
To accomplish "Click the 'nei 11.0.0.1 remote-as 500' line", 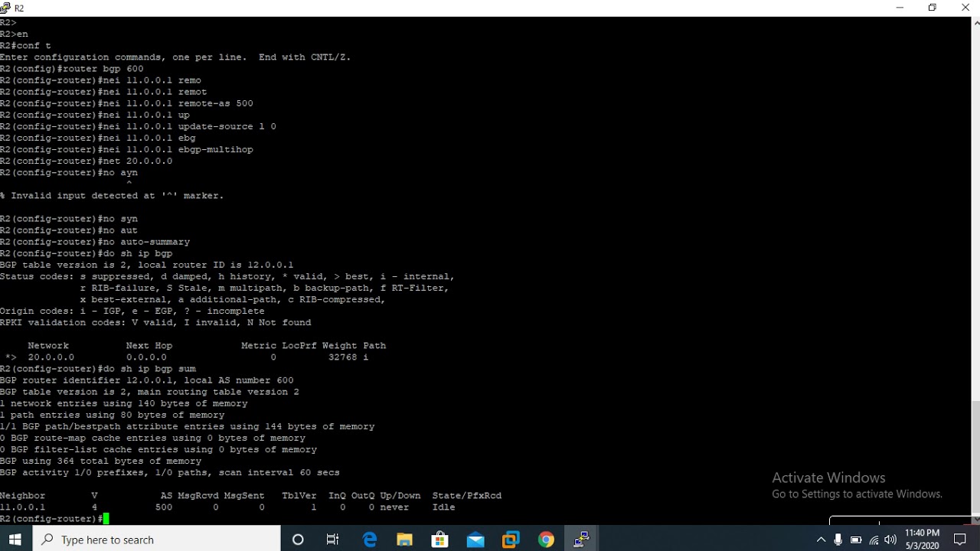I will (126, 103).
